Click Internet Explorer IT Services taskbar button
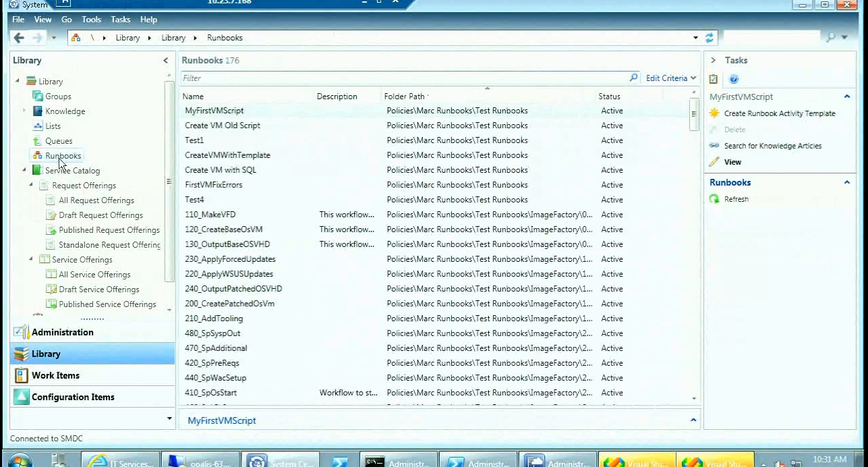The image size is (868, 467). 121,460
